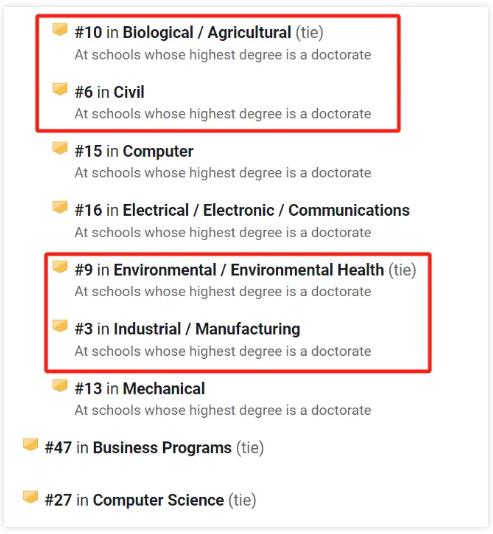Click the badge icon beside Biological / Agricultural
Viewport: 493px width, 534px height.
[x=60, y=30]
